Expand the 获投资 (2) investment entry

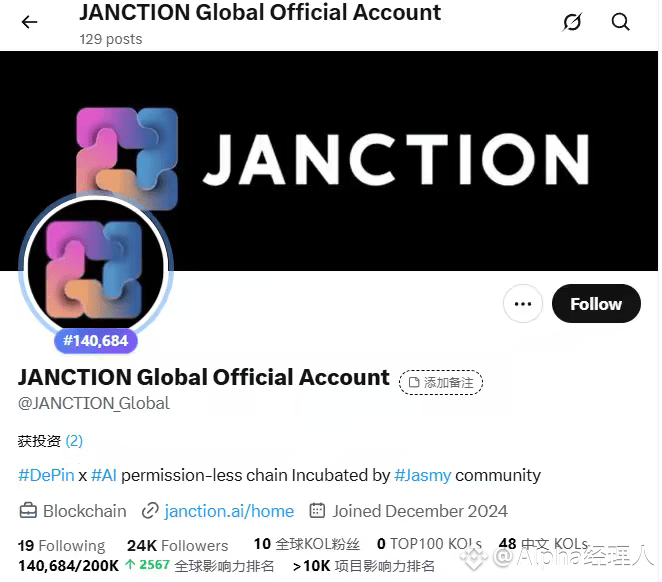point(50,441)
